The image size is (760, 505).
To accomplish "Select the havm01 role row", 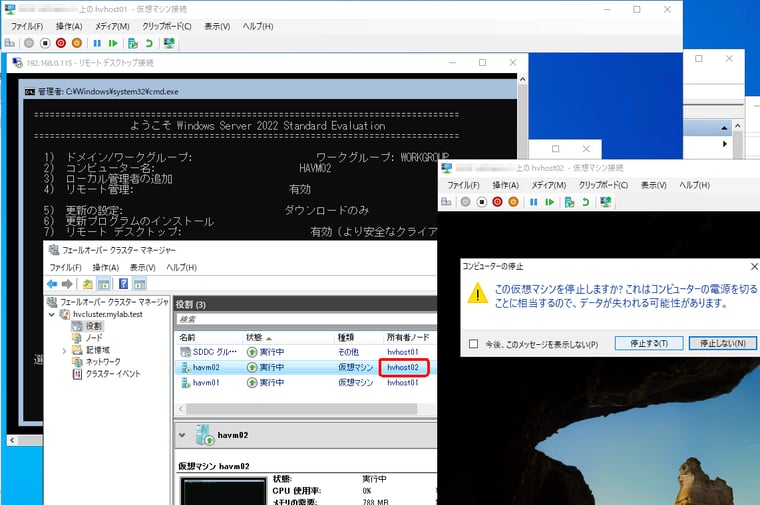I will pos(305,382).
